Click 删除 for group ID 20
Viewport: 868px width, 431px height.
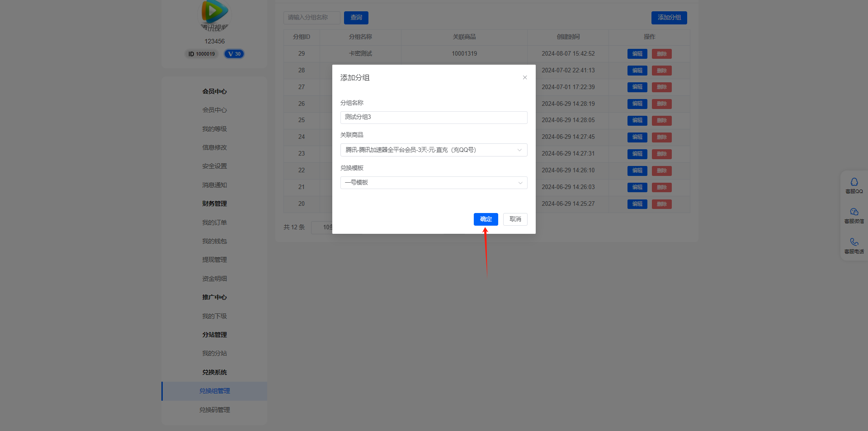click(x=661, y=204)
